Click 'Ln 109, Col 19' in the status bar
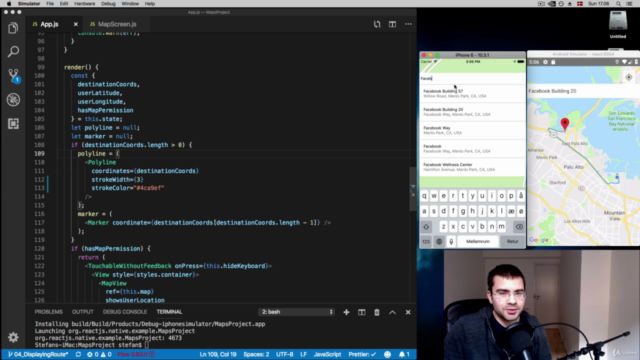Viewport: 640px width, 360px height. pyautogui.click(x=218, y=354)
